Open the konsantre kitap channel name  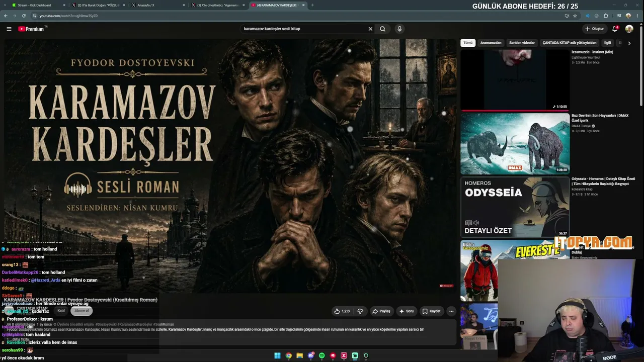click(582, 190)
